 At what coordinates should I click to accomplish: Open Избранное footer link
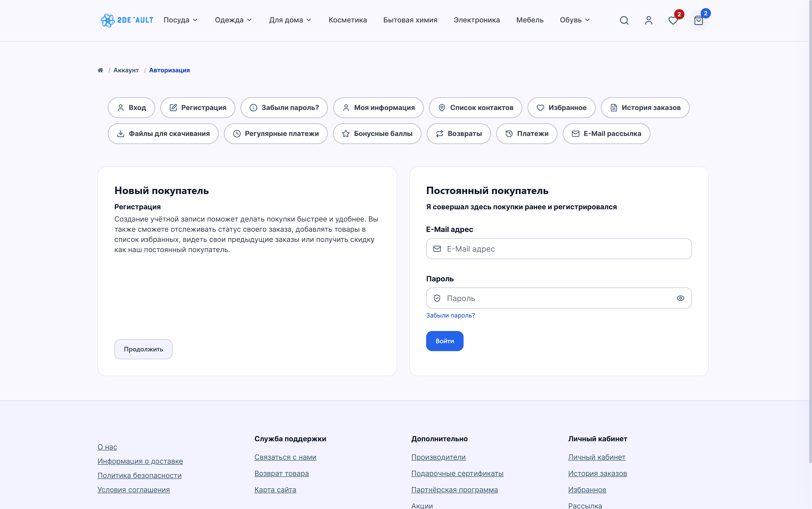587,489
